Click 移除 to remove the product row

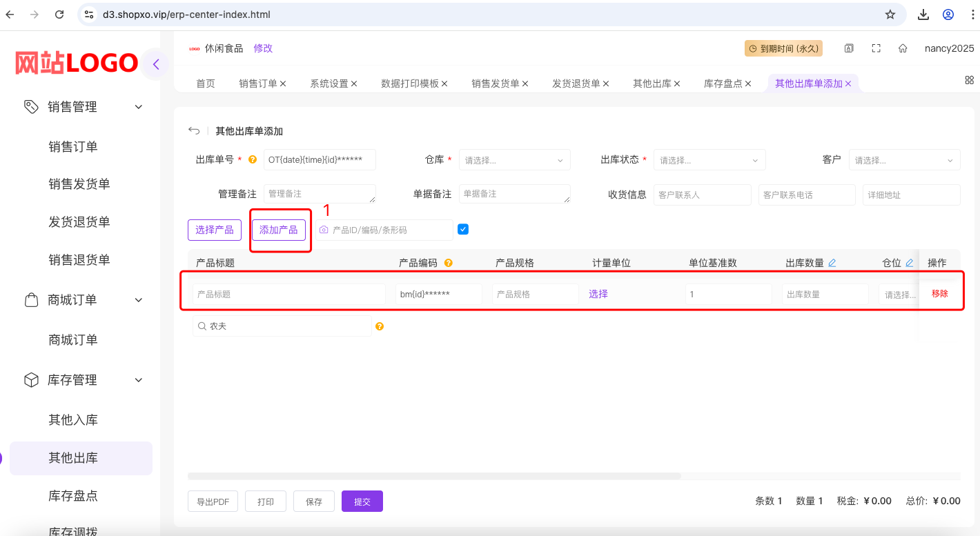click(x=940, y=294)
